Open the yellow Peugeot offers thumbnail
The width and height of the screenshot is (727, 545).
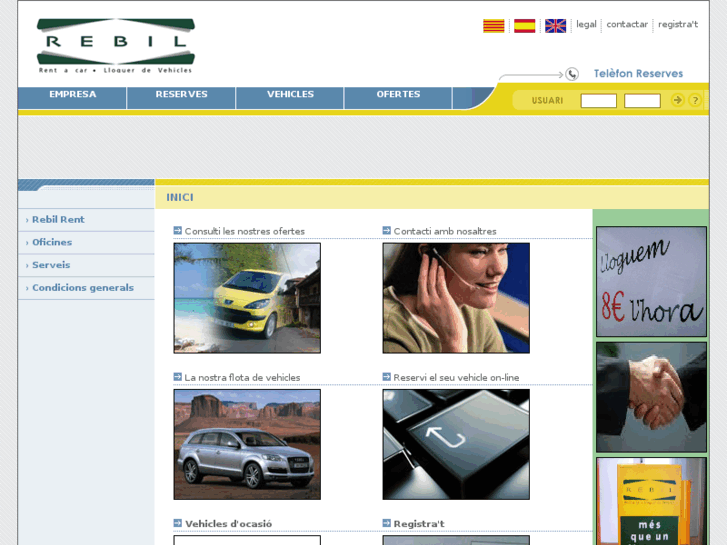pyautogui.click(x=247, y=298)
